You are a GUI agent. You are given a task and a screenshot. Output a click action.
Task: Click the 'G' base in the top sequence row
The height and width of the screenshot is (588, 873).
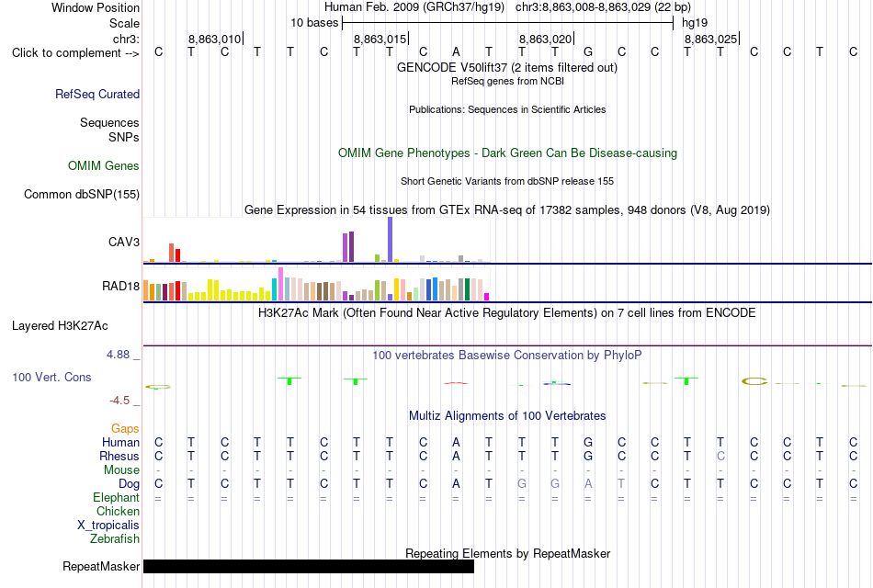click(x=588, y=52)
